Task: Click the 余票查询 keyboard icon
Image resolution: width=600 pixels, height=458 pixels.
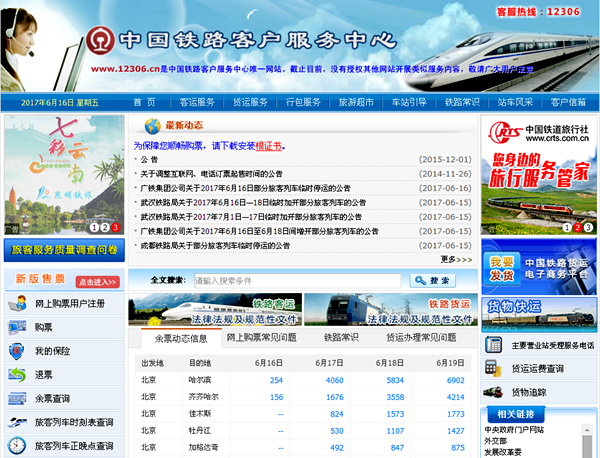Action: [17, 399]
